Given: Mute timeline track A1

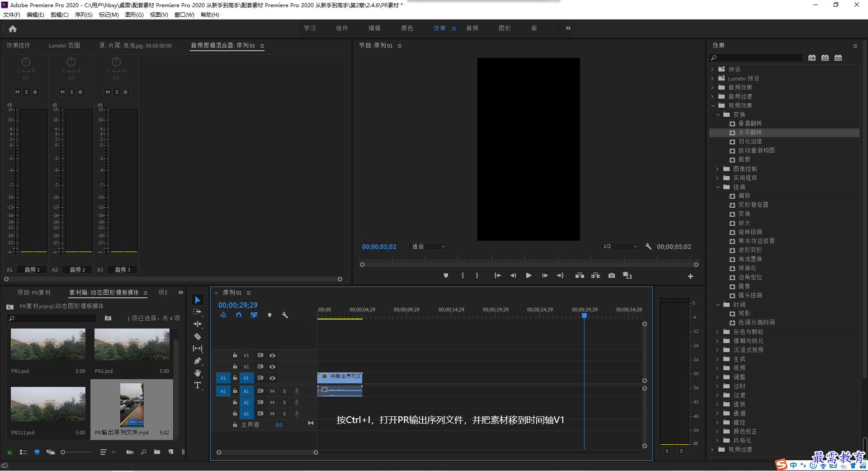Looking at the screenshot, I should pos(272,391).
